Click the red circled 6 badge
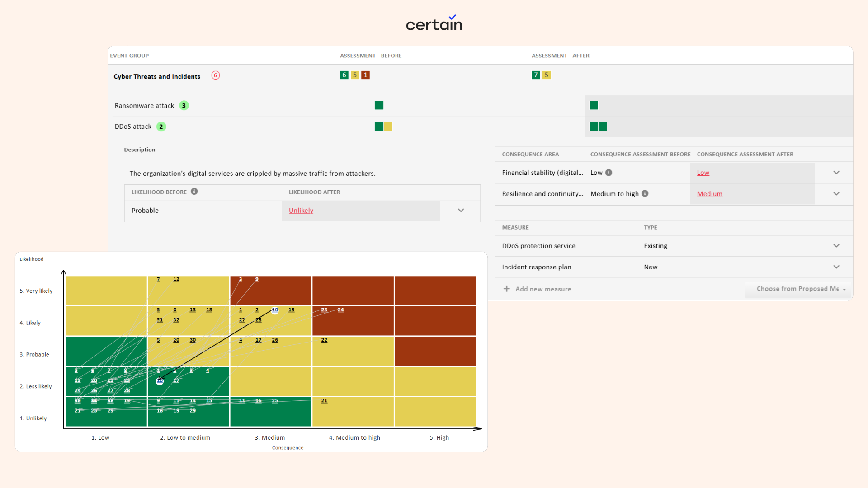Screen dimensions: 868x488 point(216,75)
